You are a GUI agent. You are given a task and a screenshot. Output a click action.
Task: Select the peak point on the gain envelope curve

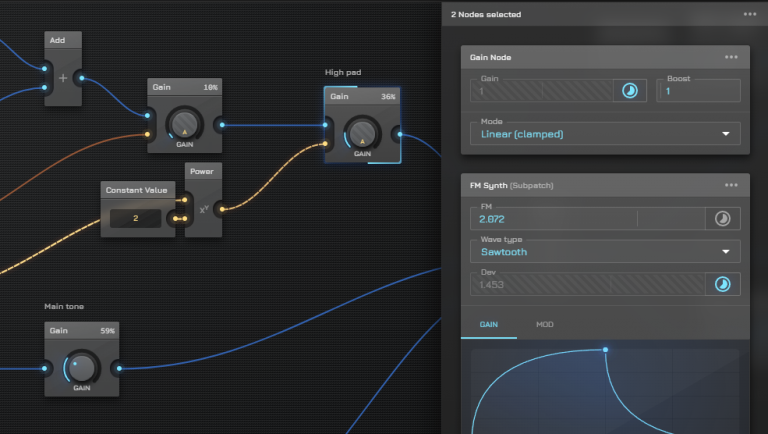(605, 350)
